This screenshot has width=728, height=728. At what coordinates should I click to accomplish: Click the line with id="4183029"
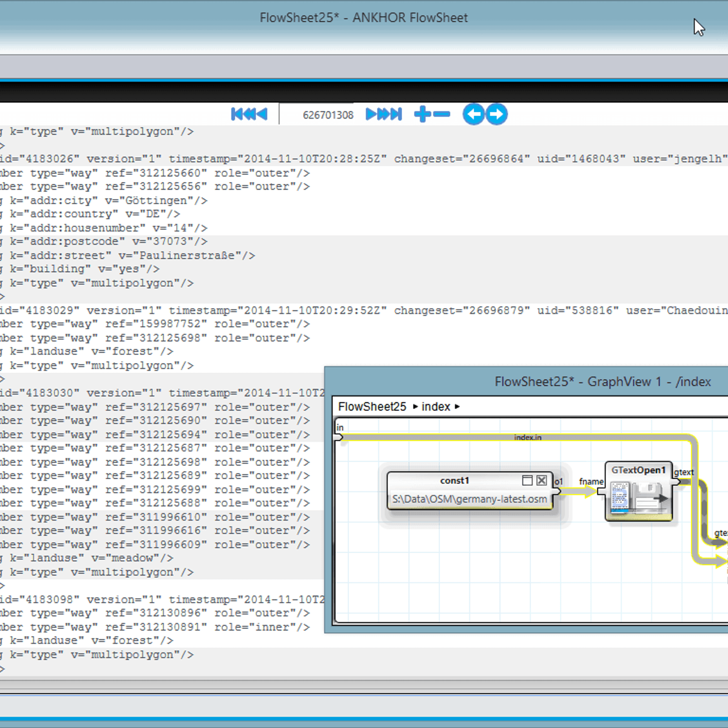(364, 310)
